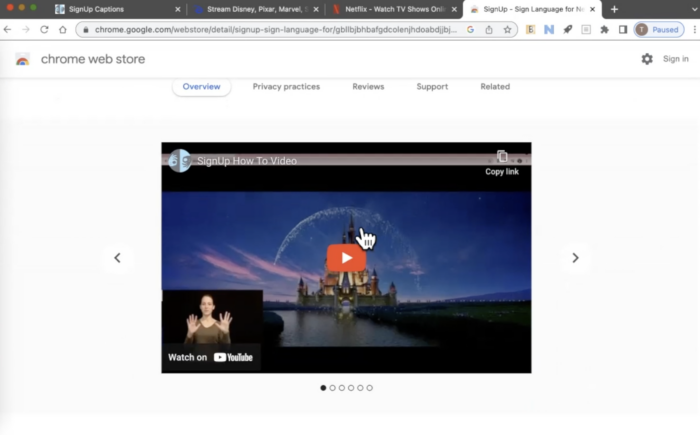Screen dimensions: 700x435
Task: Click the SignUp channel avatar in video
Action: (180, 160)
